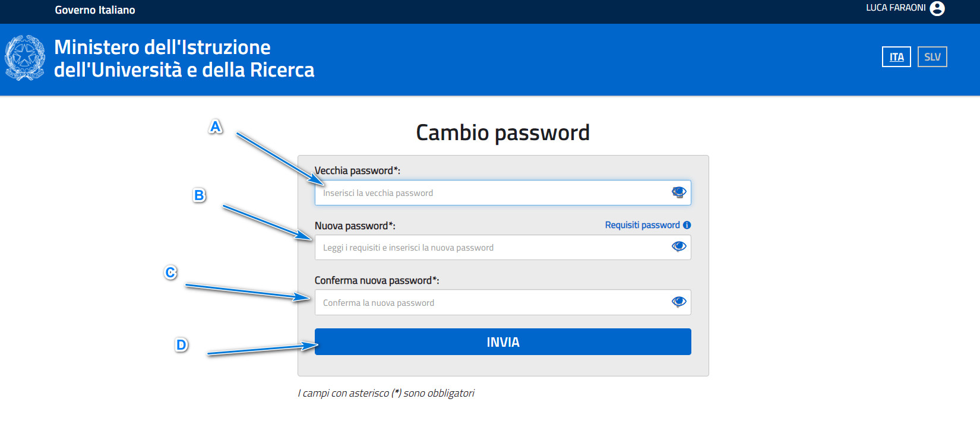The height and width of the screenshot is (437, 980).
Task: Click the annotation marker labeled A
Action: click(215, 126)
